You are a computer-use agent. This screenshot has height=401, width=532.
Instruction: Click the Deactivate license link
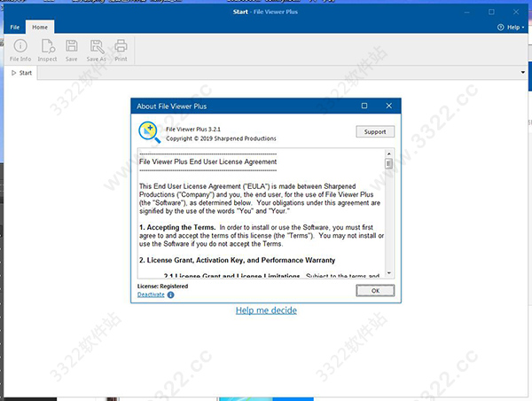tap(151, 295)
